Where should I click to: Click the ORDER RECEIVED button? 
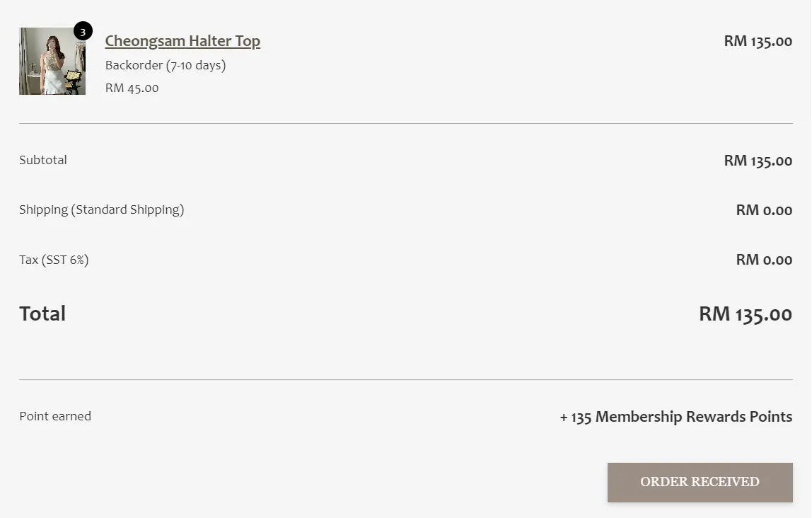pyautogui.click(x=700, y=482)
